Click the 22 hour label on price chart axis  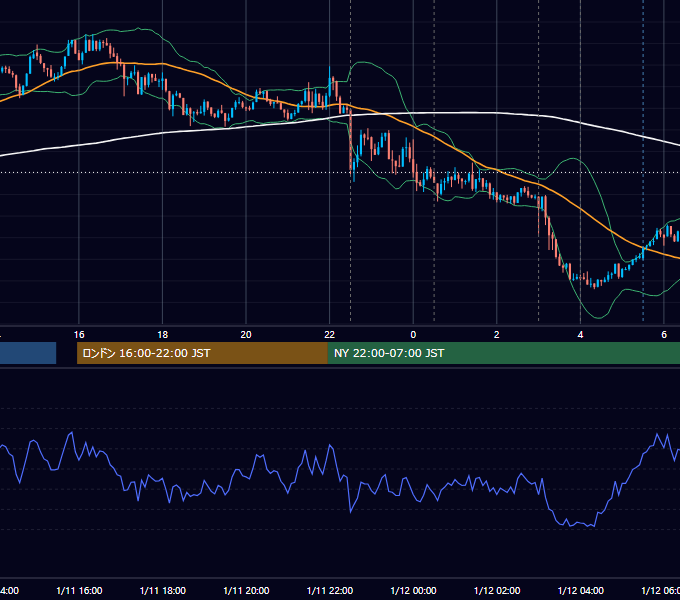pyautogui.click(x=330, y=335)
